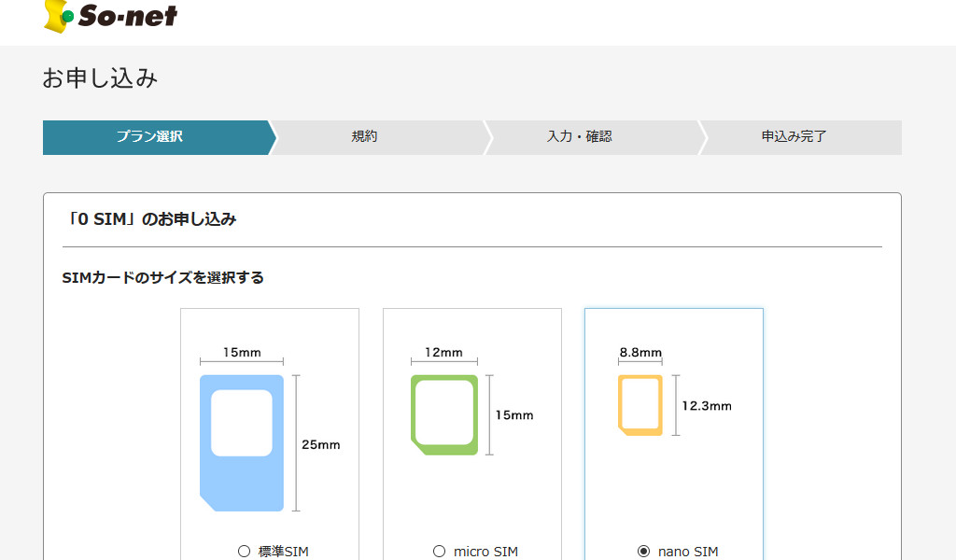The height and width of the screenshot is (560, 956).
Task: Click the yellow nano SIM card image
Action: pyautogui.click(x=640, y=405)
